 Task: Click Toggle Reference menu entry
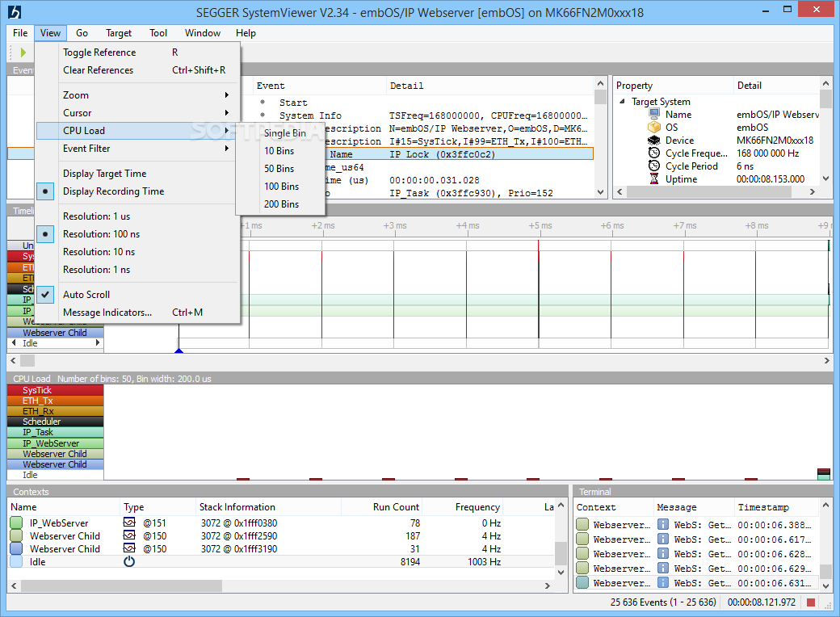pos(136,52)
